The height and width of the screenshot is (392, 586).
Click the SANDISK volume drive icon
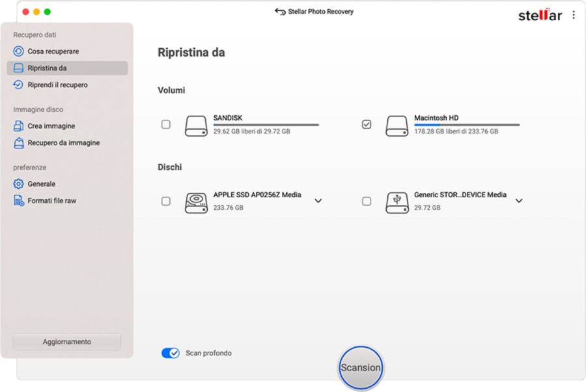(196, 126)
